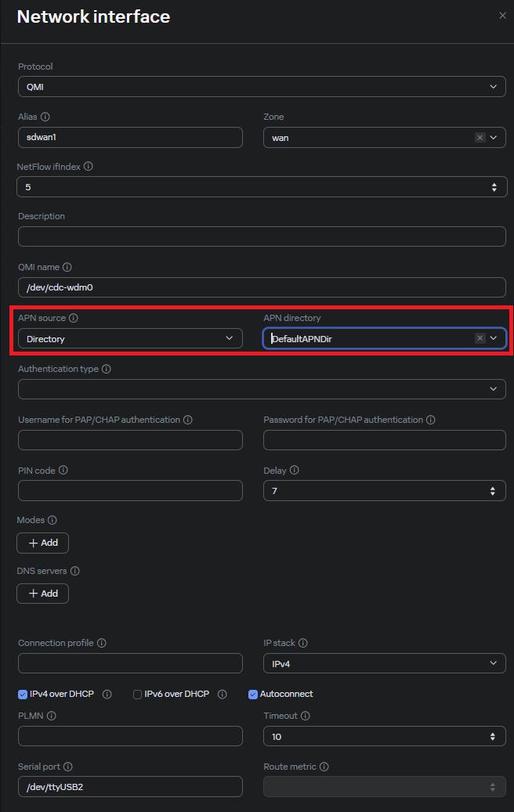Click the info icon beside NetFlow ifIndex
The image size is (514, 812).
click(89, 167)
